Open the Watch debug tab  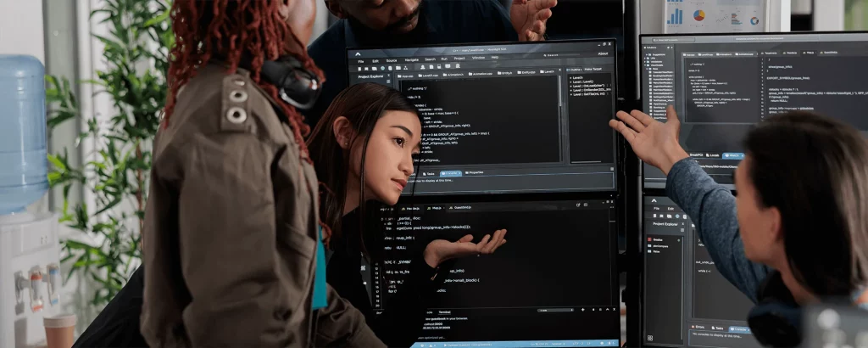click(733, 155)
